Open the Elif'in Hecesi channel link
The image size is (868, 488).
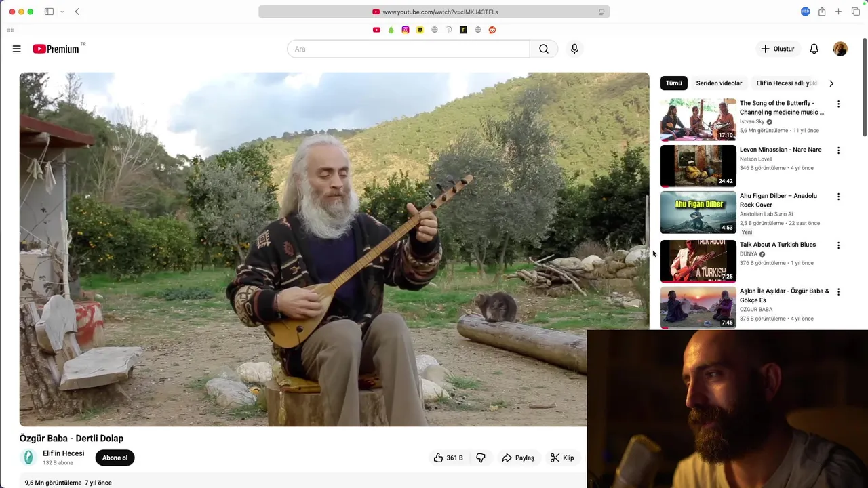64,453
